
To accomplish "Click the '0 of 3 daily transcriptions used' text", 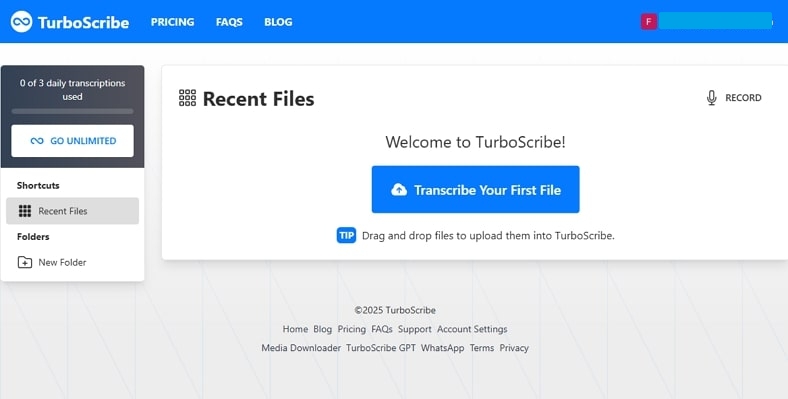I will pos(72,90).
